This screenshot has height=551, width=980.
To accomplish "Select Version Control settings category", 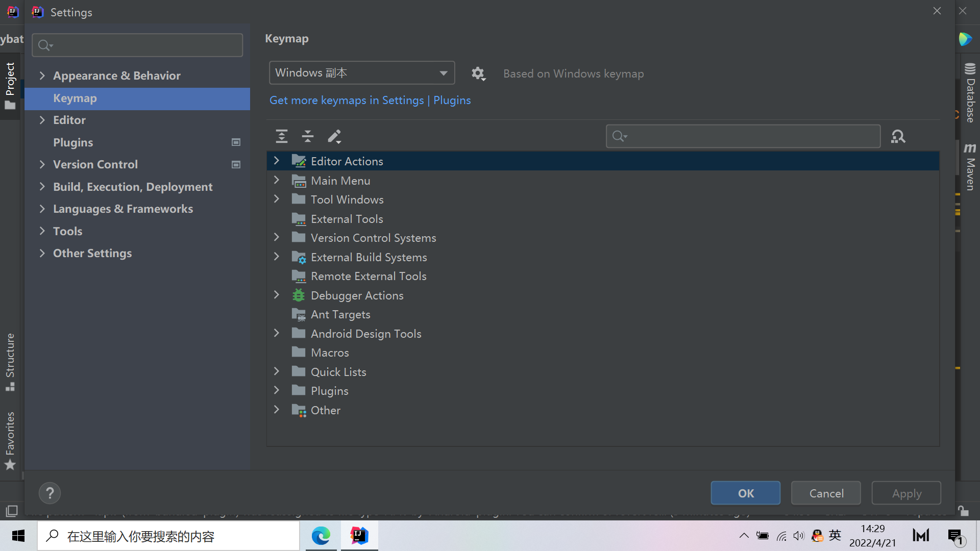I will [x=95, y=164].
